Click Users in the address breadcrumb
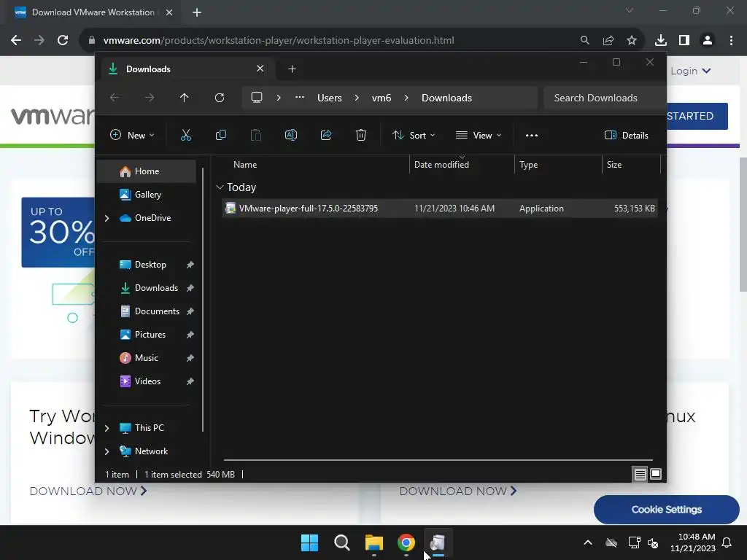Viewport: 747px width, 560px height. click(330, 98)
